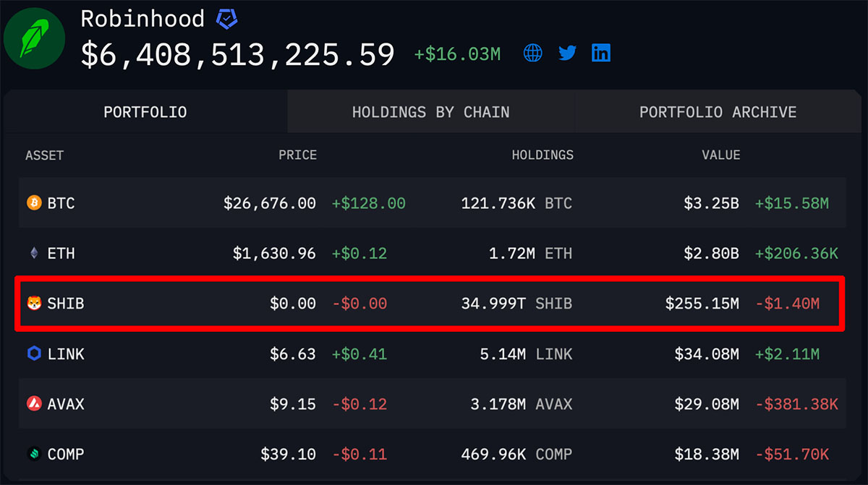Click the LINK asset name

[x=66, y=354]
